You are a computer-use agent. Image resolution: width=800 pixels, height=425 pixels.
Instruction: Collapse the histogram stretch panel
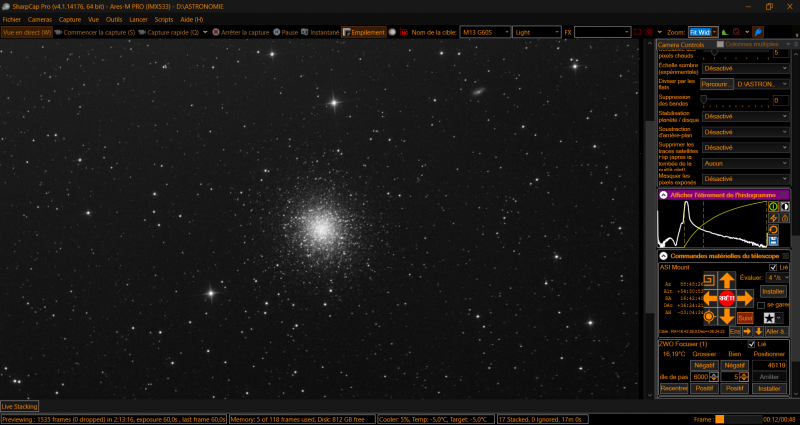(x=663, y=195)
